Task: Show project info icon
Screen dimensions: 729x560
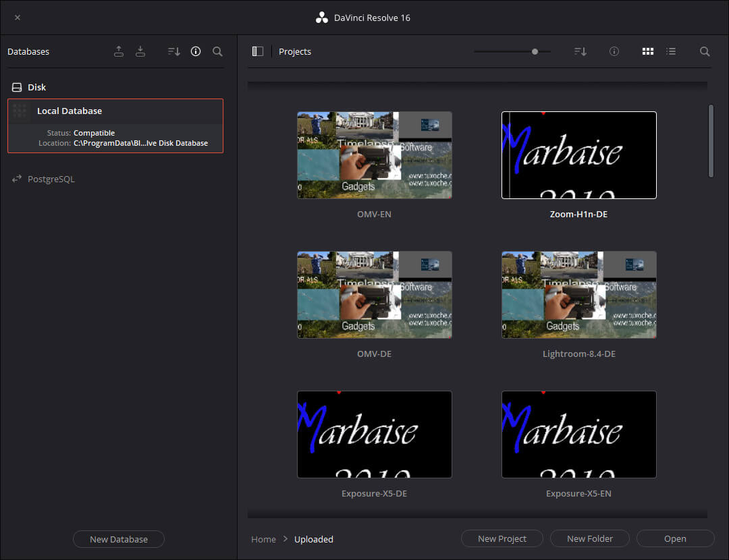Action: [x=614, y=51]
